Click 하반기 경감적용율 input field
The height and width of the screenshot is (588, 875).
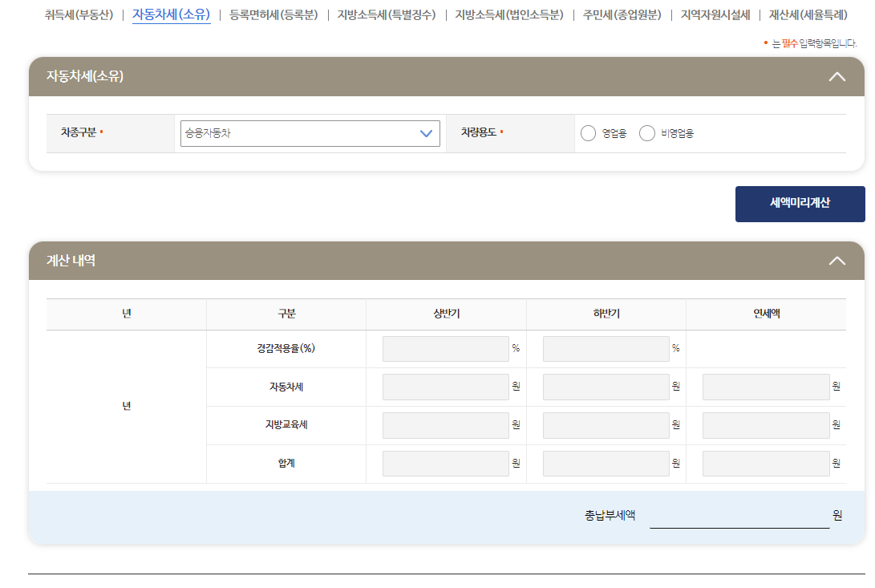[x=606, y=348]
